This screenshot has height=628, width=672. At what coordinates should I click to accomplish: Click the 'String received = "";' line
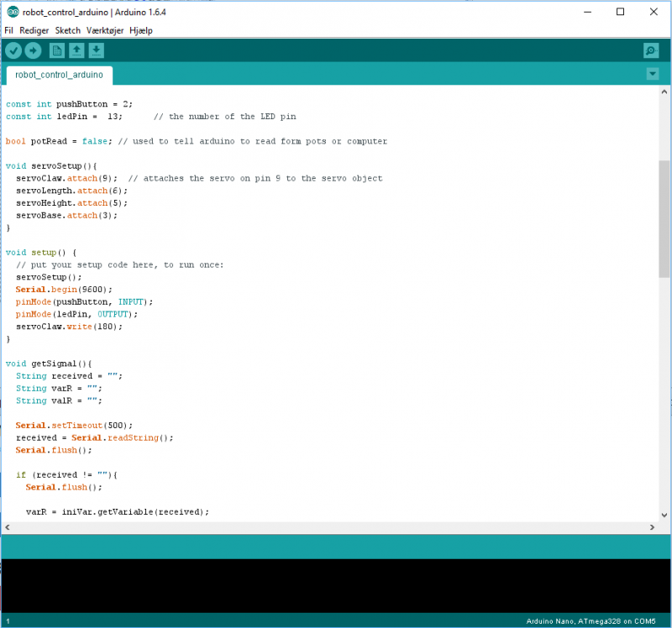69,376
